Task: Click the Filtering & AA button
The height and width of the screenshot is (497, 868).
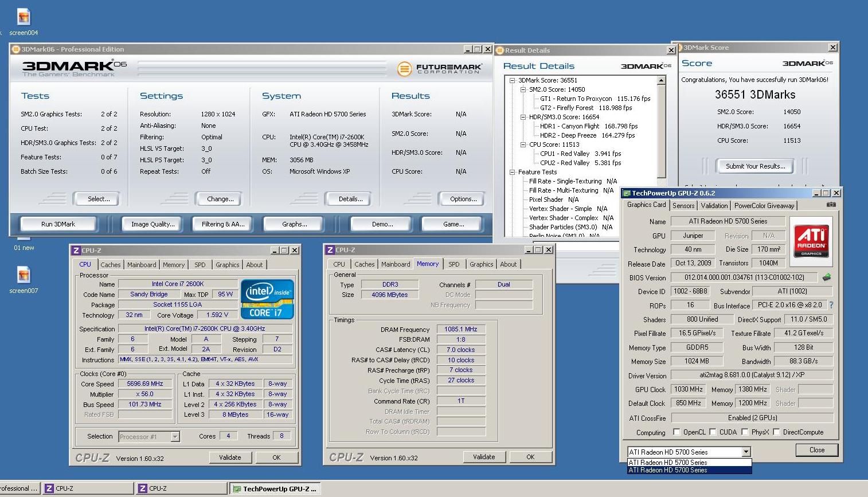Action: [223, 224]
